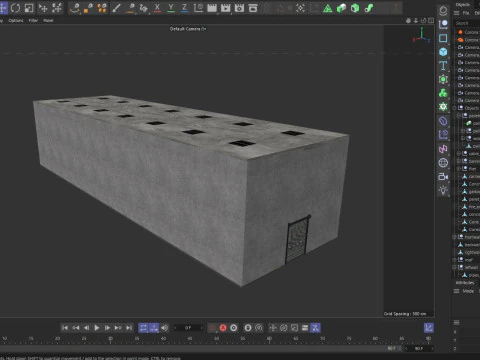Expand the Objects group in tree
This screenshot has height=360, width=480.
coord(454,108)
